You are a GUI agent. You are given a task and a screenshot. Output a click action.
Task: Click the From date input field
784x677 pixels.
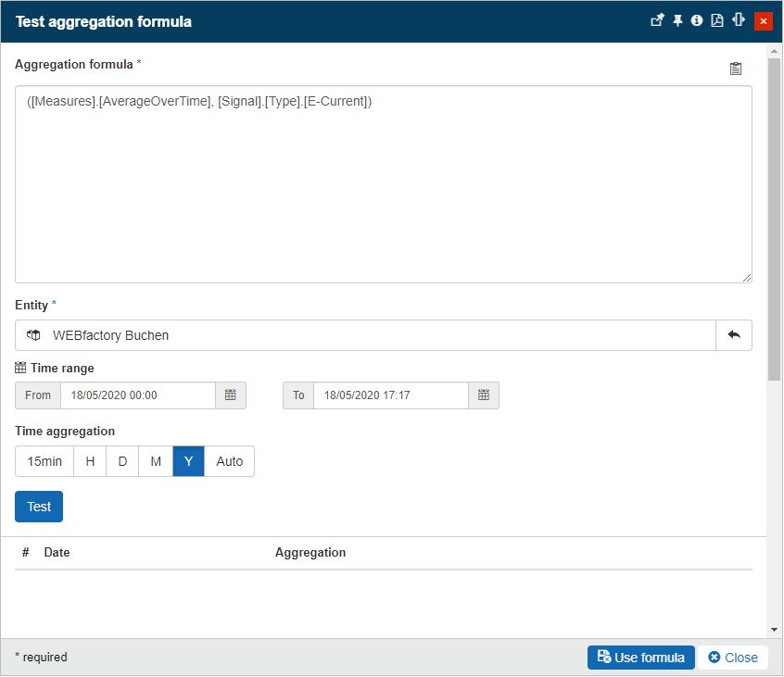(137, 395)
